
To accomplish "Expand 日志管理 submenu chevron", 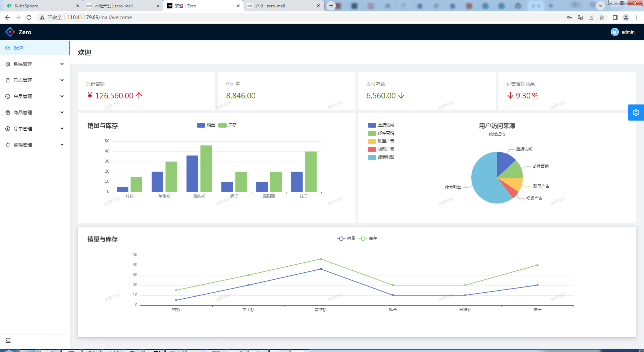I will [x=62, y=80].
